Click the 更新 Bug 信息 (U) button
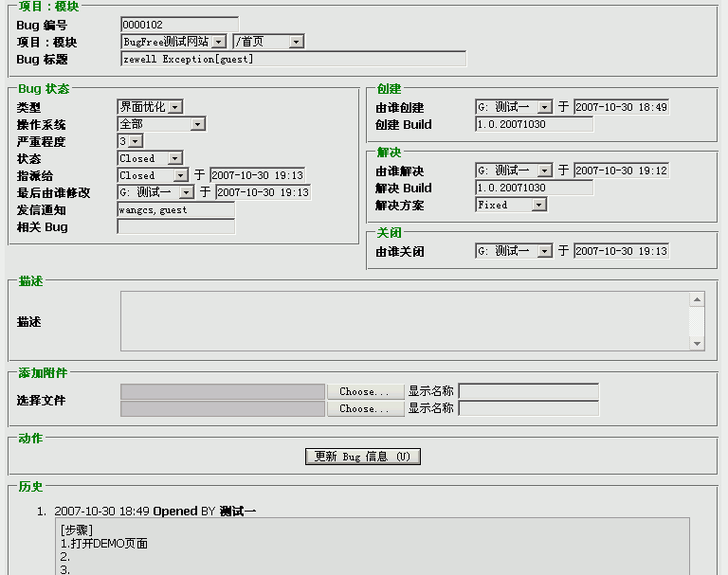The height and width of the screenshot is (575, 728). point(363,457)
